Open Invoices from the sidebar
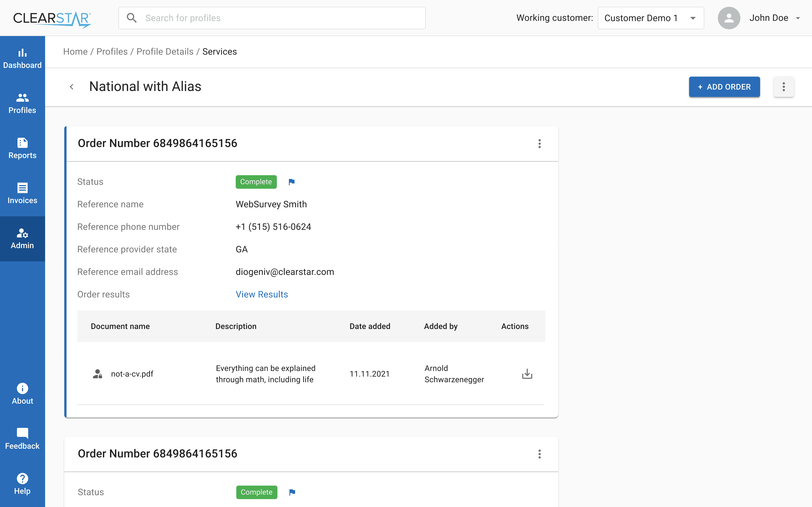 [x=22, y=194]
